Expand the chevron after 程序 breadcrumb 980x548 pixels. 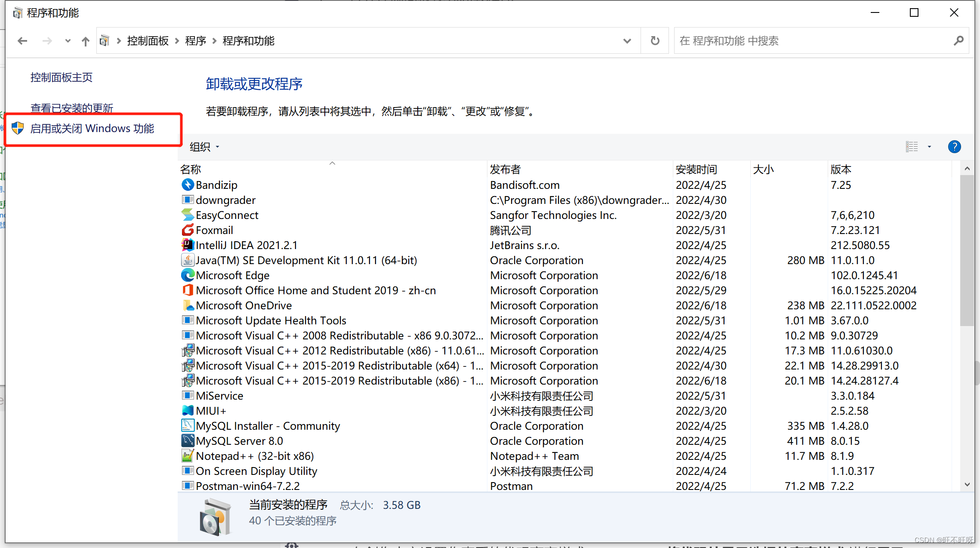214,41
